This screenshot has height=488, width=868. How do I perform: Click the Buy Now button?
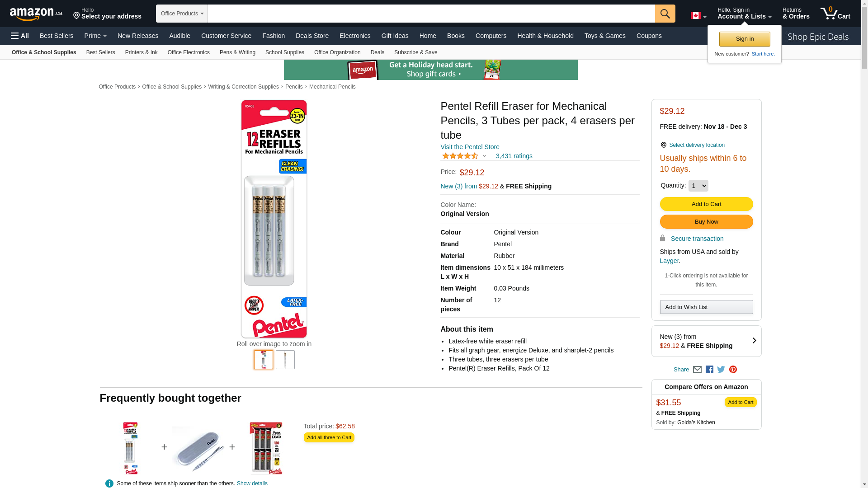(x=706, y=222)
